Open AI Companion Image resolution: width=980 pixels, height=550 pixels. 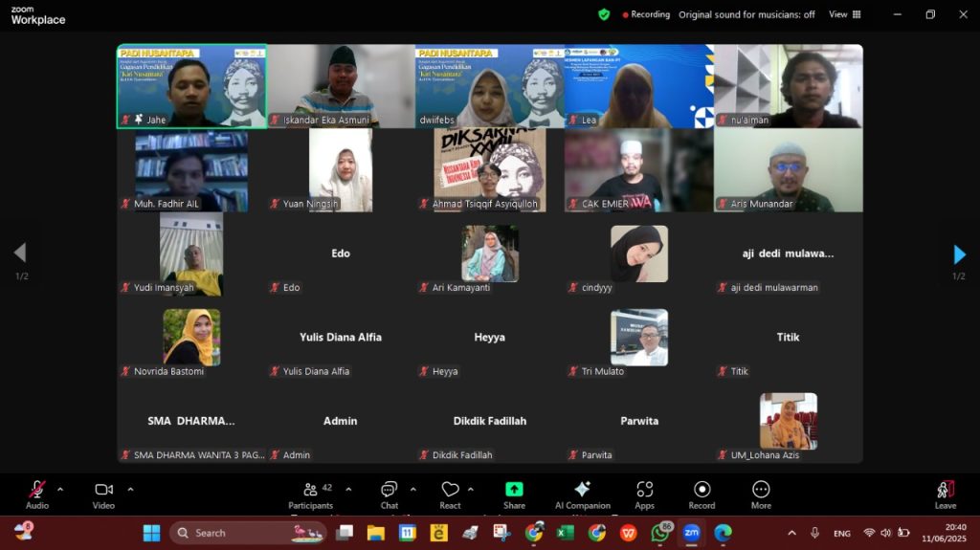(x=583, y=495)
